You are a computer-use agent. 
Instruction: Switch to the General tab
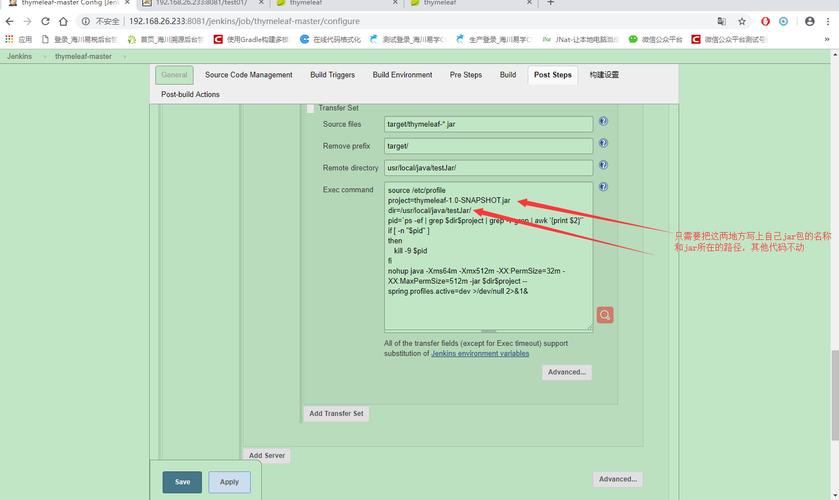[174, 75]
